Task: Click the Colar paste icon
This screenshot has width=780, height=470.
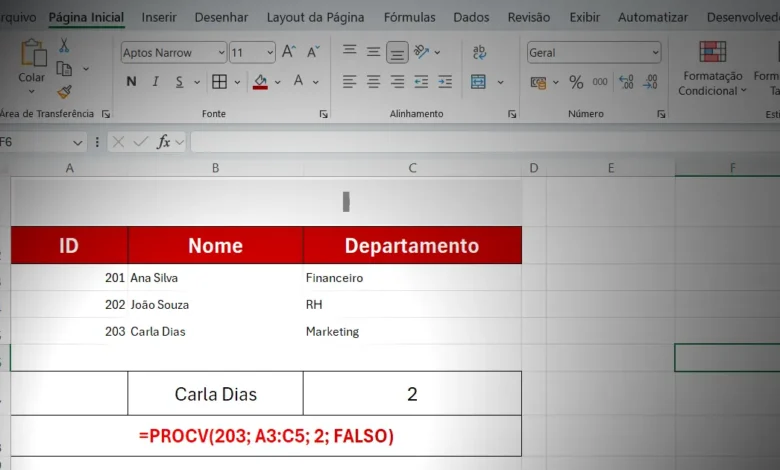Action: pos(33,53)
